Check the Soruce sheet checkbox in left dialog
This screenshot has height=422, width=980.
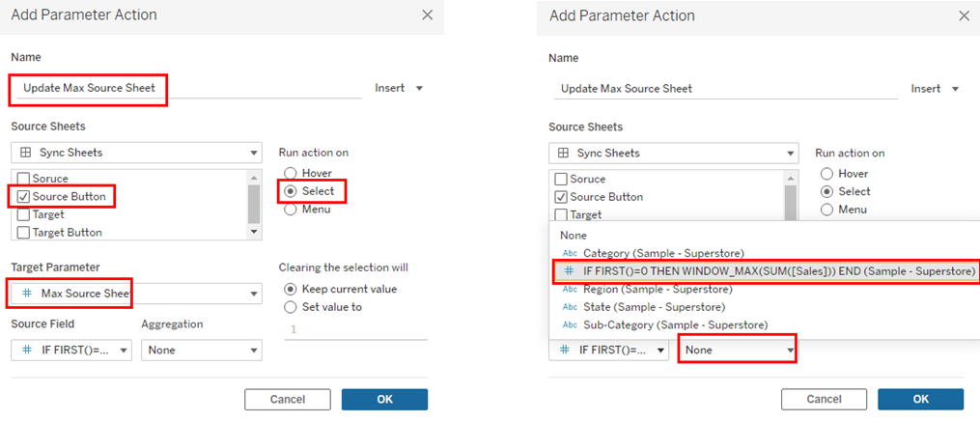click(24, 179)
